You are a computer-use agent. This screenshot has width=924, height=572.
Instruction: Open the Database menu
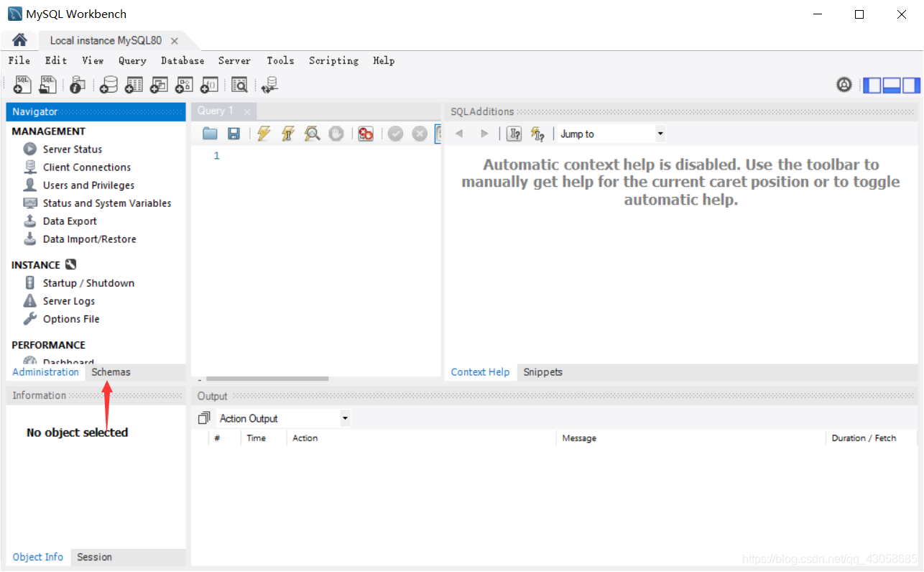[183, 60]
